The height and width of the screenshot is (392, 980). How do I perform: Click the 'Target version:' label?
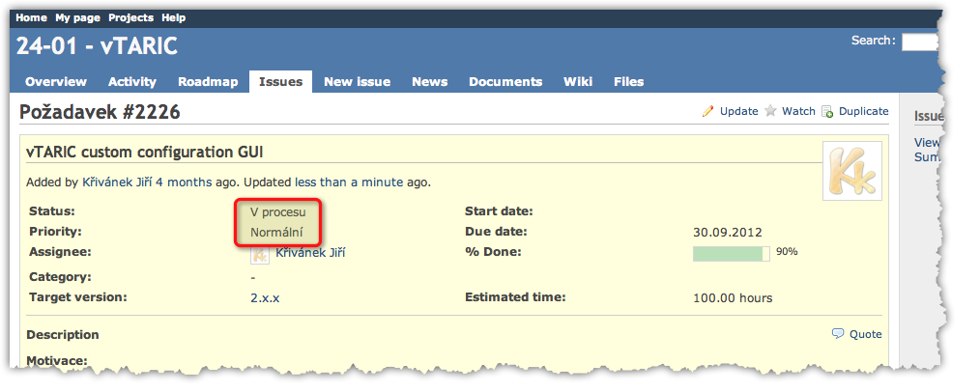78,296
